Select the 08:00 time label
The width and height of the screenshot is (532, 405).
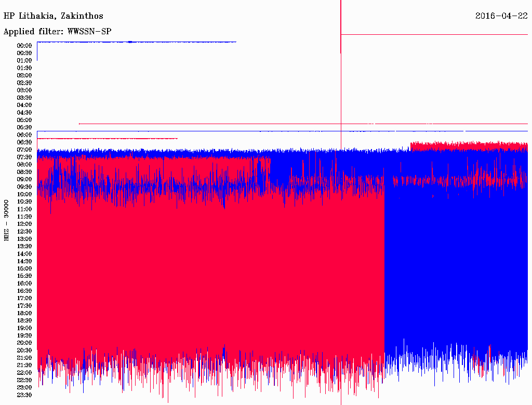pos(24,165)
